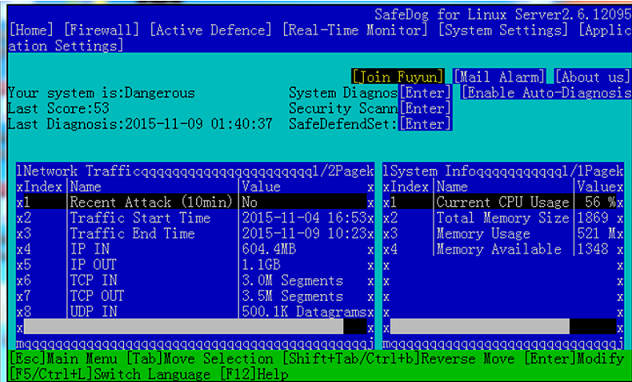632x382 pixels.
Task: Click the 1869 memory size value
Action: 593,218
